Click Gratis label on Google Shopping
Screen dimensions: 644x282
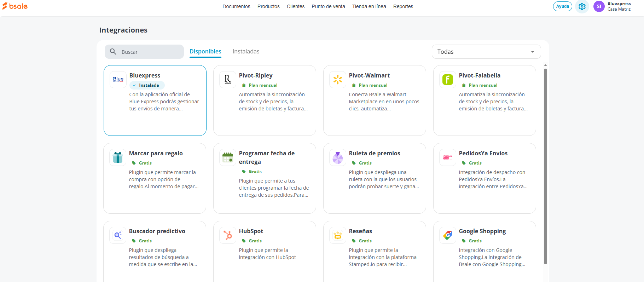point(472,241)
